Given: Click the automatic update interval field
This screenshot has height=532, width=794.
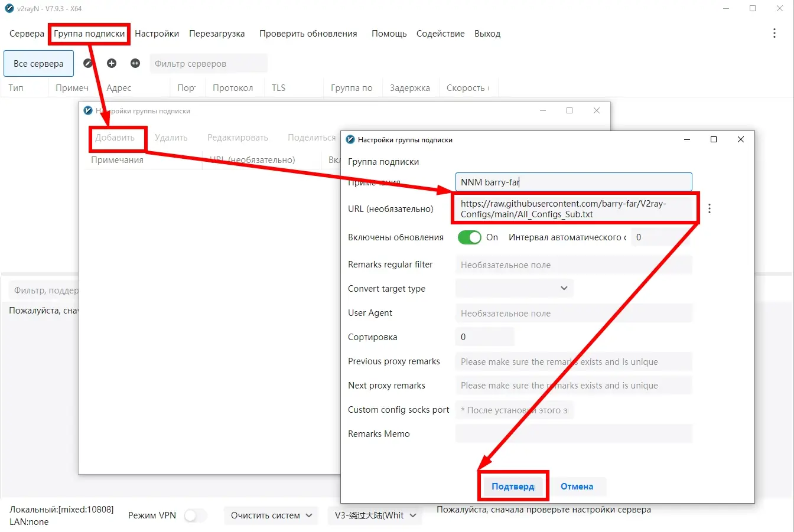Looking at the screenshot, I should point(661,237).
